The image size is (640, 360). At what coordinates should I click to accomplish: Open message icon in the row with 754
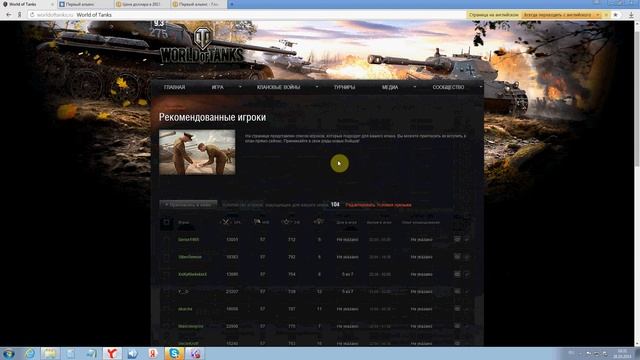(457, 274)
